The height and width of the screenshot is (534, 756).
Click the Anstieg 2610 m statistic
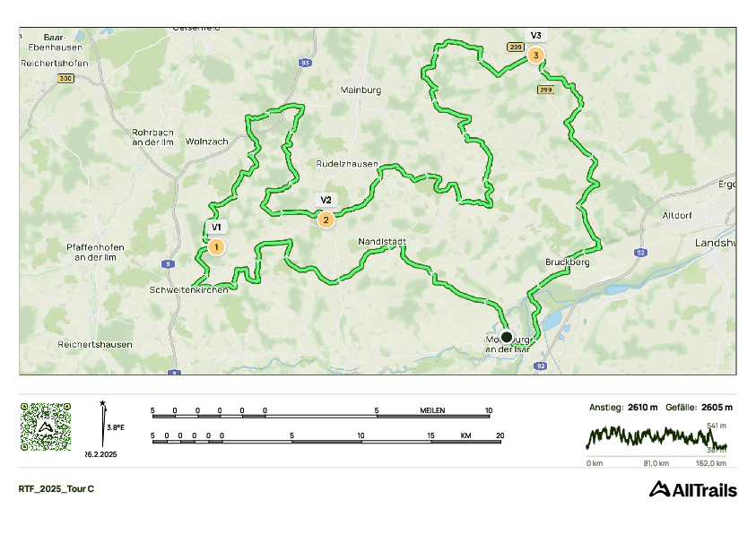click(x=623, y=408)
